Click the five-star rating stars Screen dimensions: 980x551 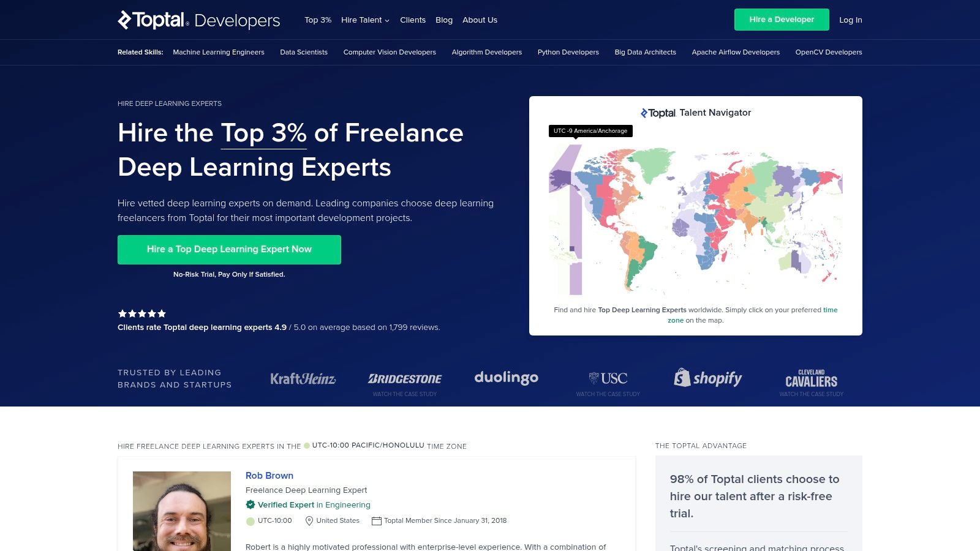(141, 313)
